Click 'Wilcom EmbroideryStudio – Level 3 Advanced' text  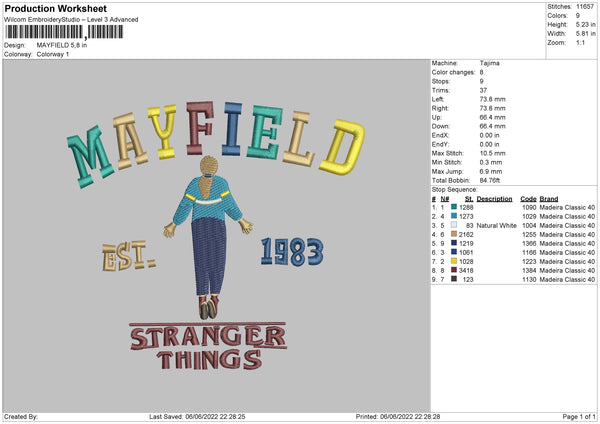tap(71, 20)
